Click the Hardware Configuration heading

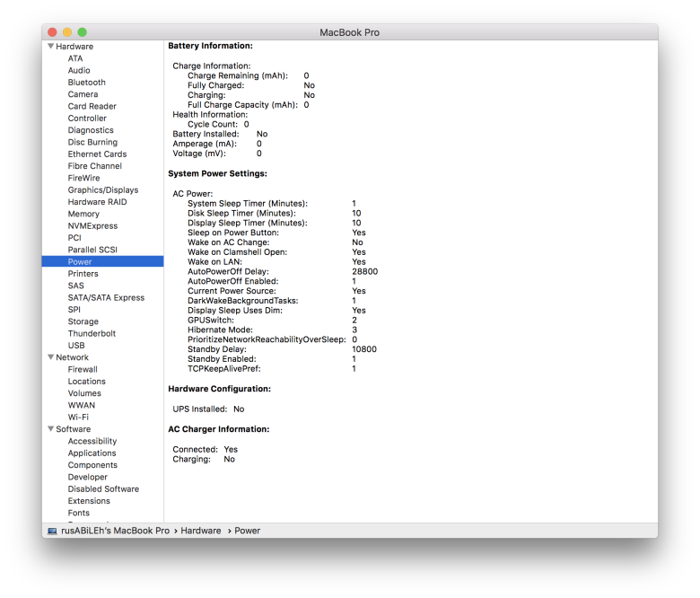click(x=219, y=389)
